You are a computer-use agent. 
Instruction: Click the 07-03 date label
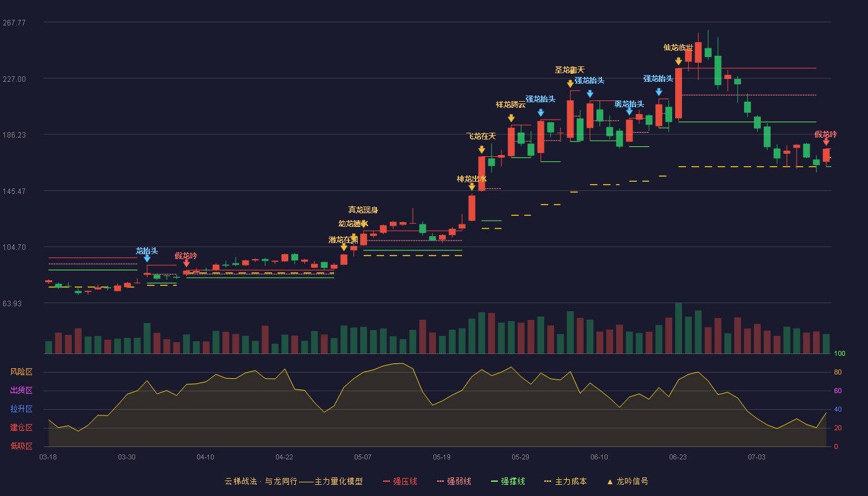756,457
